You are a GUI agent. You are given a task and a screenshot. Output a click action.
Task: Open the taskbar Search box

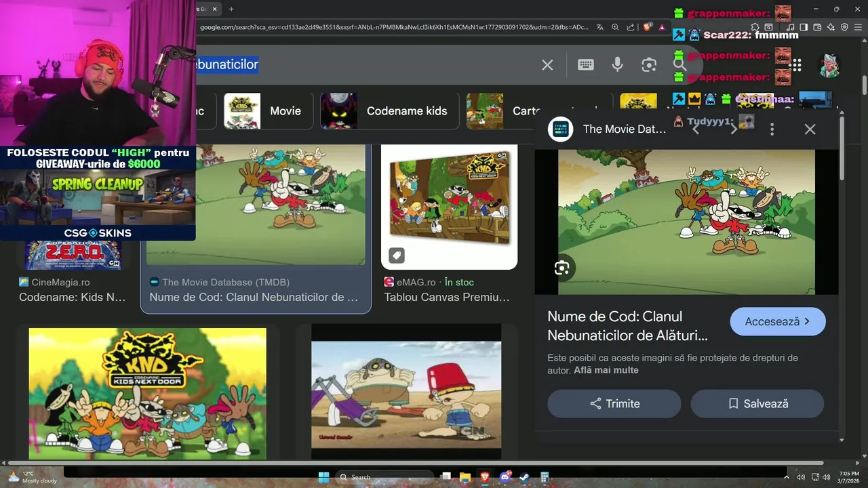[x=385, y=477]
